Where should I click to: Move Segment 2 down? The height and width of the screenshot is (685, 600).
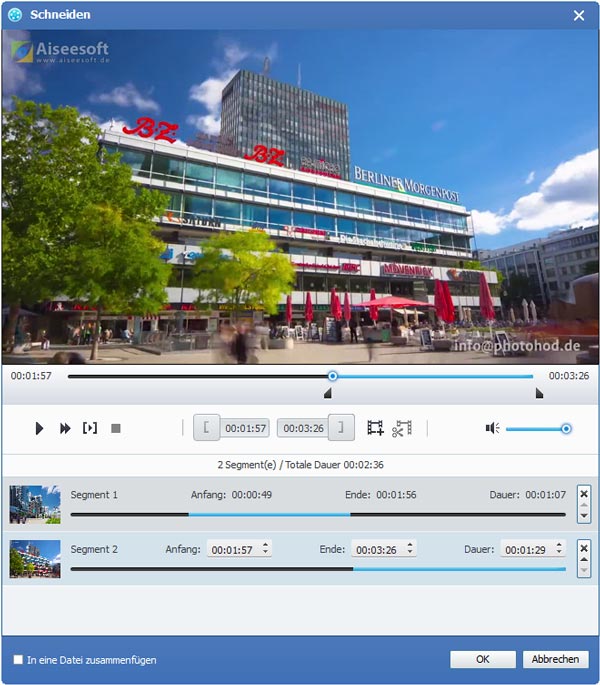click(x=584, y=570)
